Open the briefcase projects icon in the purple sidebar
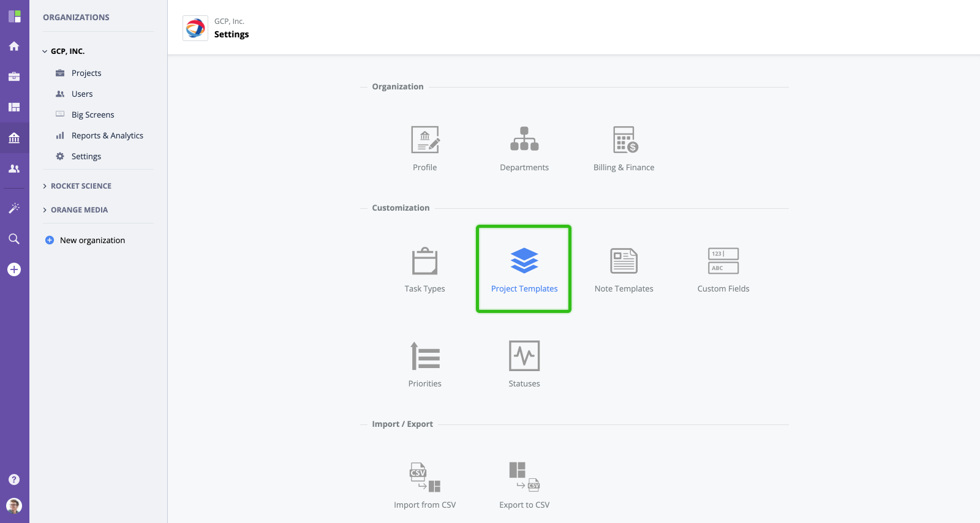This screenshot has width=980, height=523. (x=14, y=77)
